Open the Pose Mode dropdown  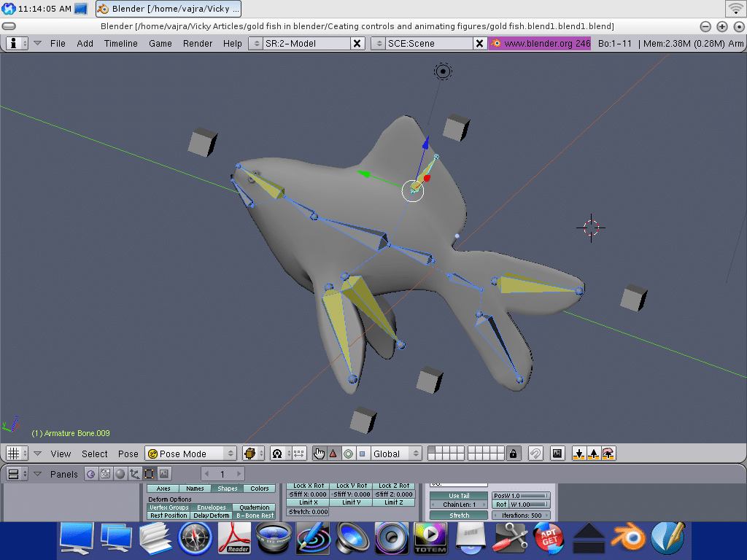pyautogui.click(x=191, y=454)
